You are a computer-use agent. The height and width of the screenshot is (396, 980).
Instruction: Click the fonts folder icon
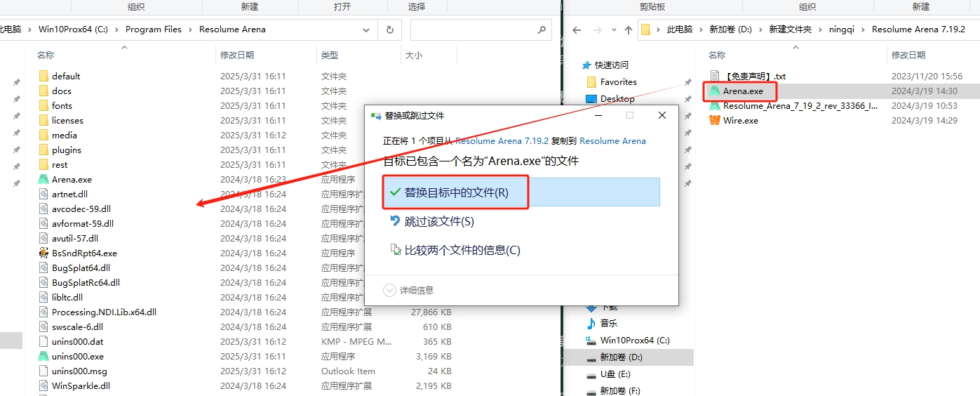[x=43, y=105]
